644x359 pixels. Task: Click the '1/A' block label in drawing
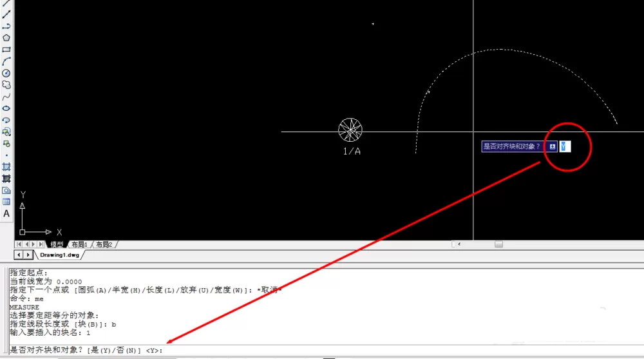tap(352, 151)
